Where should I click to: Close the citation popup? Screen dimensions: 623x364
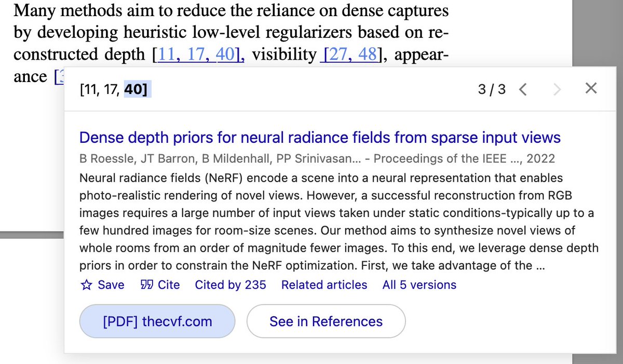pos(591,88)
